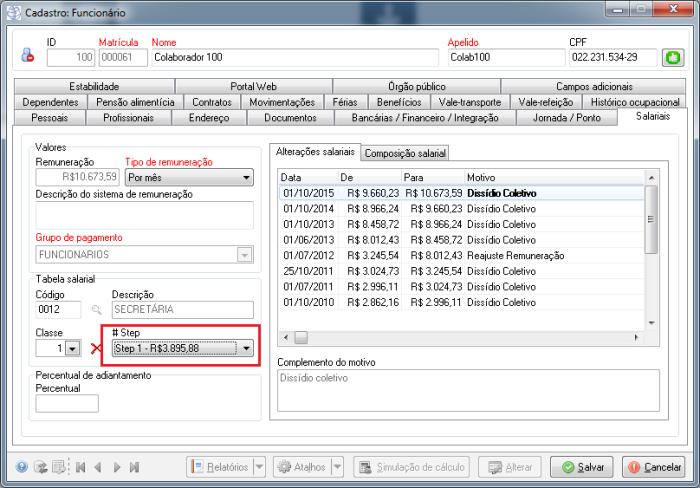Switch to the Composição salarial tab
This screenshot has height=488, width=700.
tap(405, 153)
